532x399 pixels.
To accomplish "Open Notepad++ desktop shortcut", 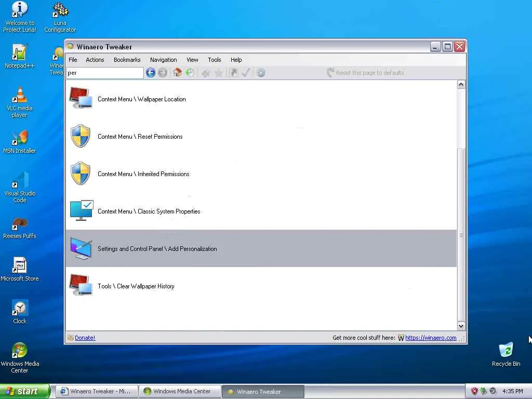I will pyautogui.click(x=19, y=57).
